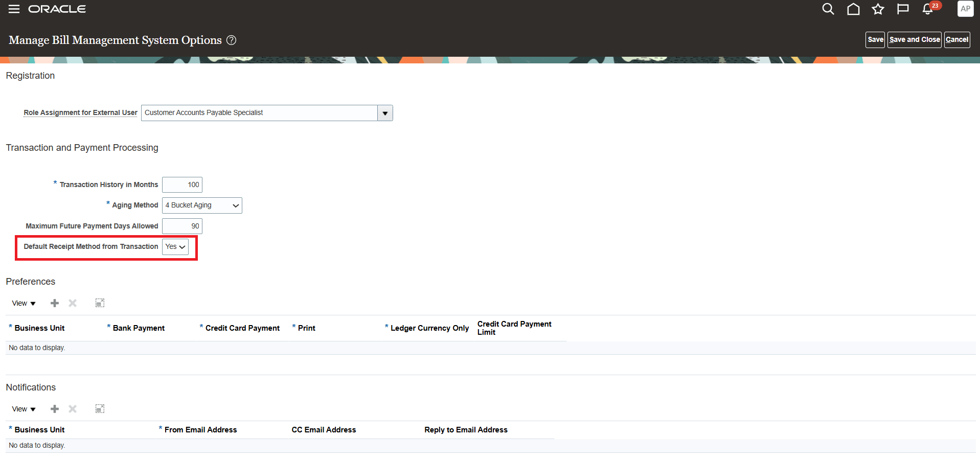Image resolution: width=980 pixels, height=460 pixels.
Task: Open Role Assignment for External User dropdown
Action: click(x=384, y=112)
